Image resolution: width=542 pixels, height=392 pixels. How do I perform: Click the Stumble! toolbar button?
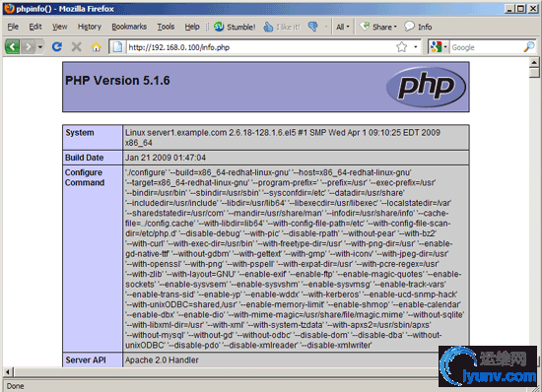(x=235, y=27)
